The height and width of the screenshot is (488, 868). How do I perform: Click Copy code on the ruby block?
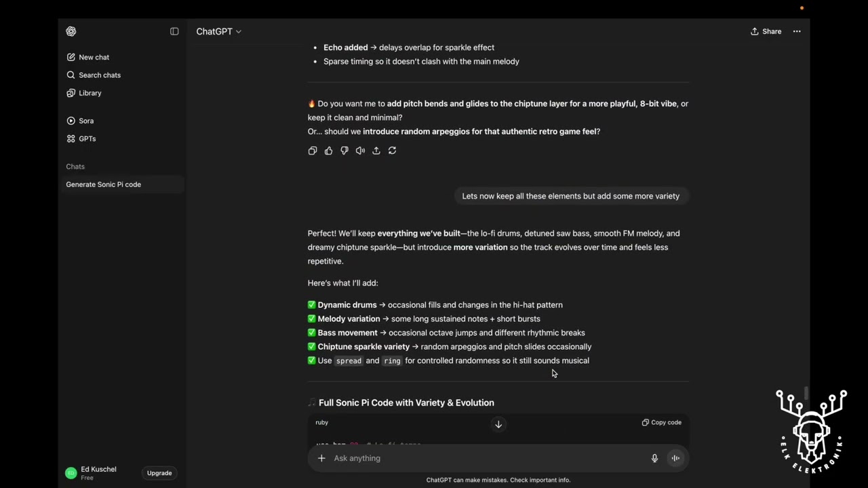pos(662,422)
